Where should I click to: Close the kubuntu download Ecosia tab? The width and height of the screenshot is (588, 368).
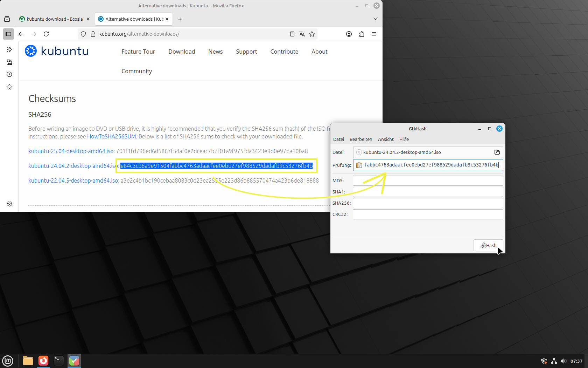pyautogui.click(x=88, y=19)
